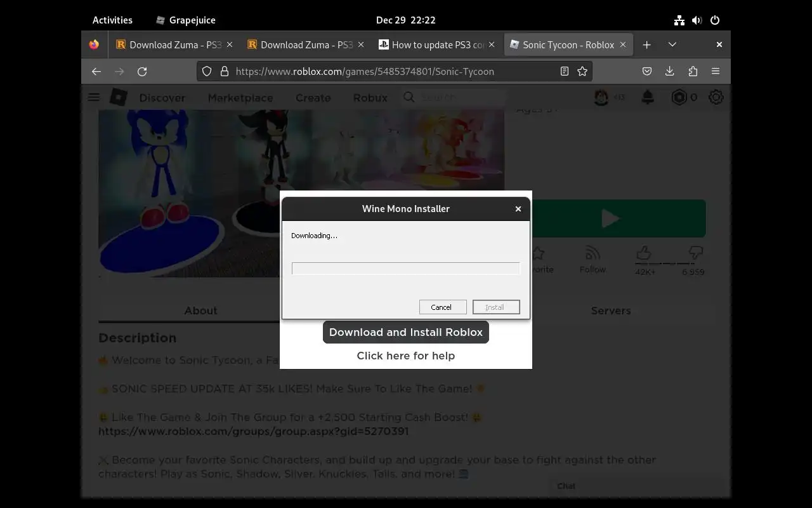Switch to the How to update PS3 tab

[436, 44]
